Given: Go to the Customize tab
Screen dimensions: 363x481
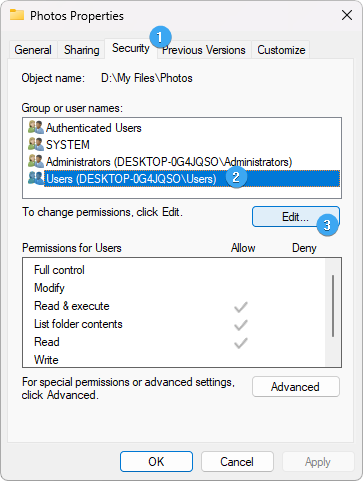Looking at the screenshot, I should point(281,50).
